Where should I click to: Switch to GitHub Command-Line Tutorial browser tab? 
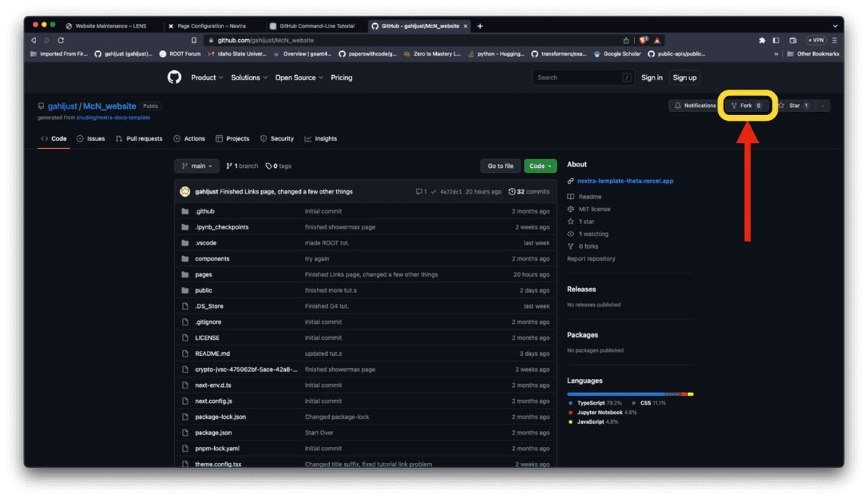[x=316, y=26]
